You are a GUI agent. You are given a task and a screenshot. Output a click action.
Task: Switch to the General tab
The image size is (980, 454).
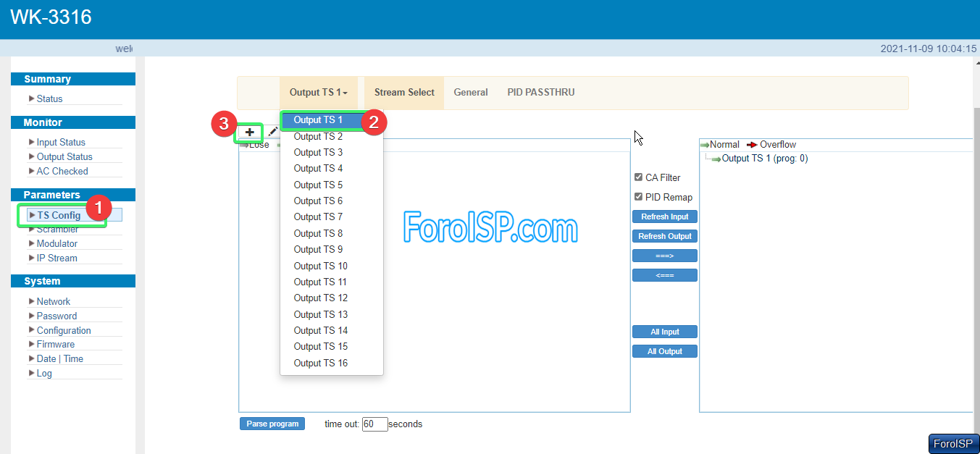pos(470,93)
